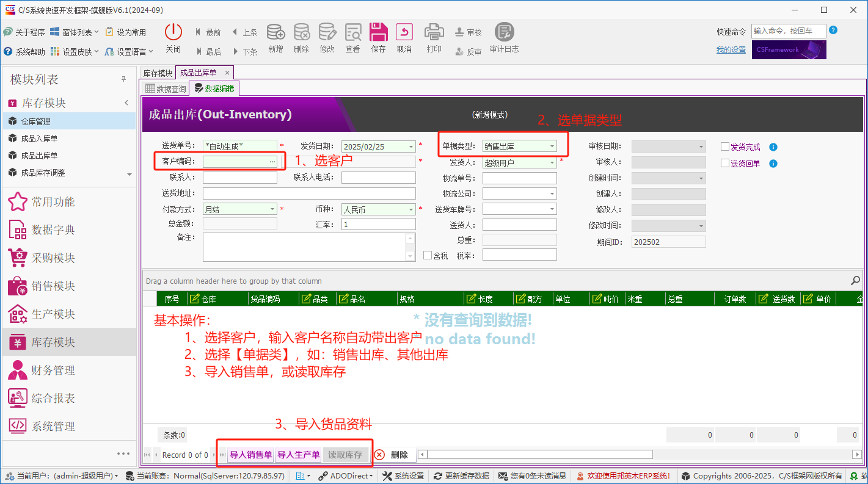Image resolution: width=868 pixels, height=484 pixels.
Task: Go to 最前 first record
Action: click(208, 32)
